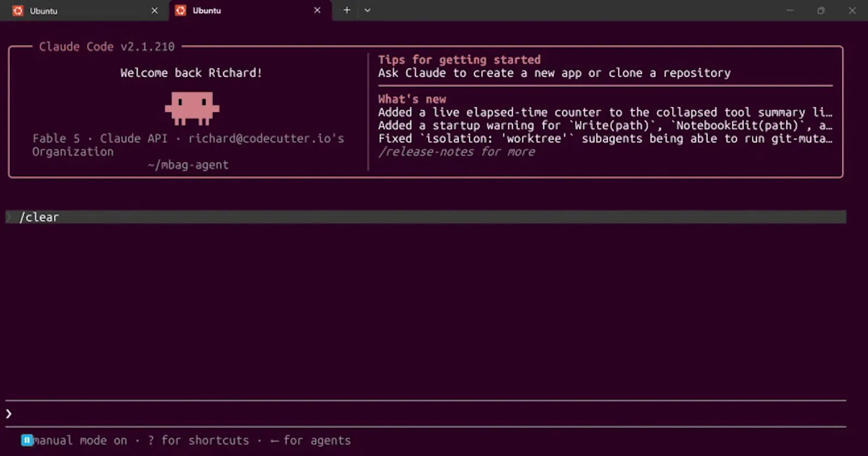Click the manual mode pause indicator
868x456 pixels.
27,440
